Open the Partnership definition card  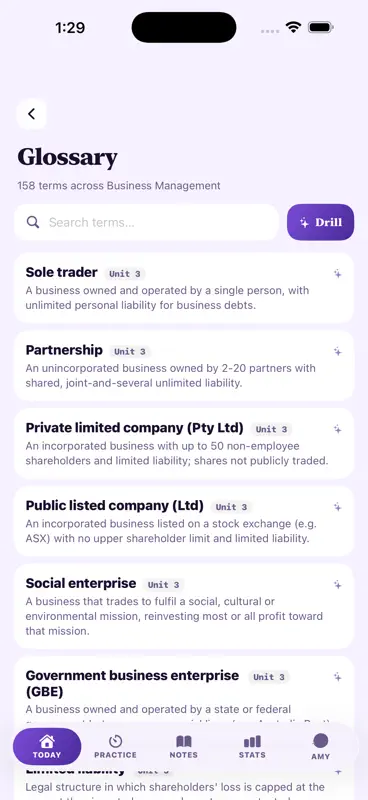[184, 366]
